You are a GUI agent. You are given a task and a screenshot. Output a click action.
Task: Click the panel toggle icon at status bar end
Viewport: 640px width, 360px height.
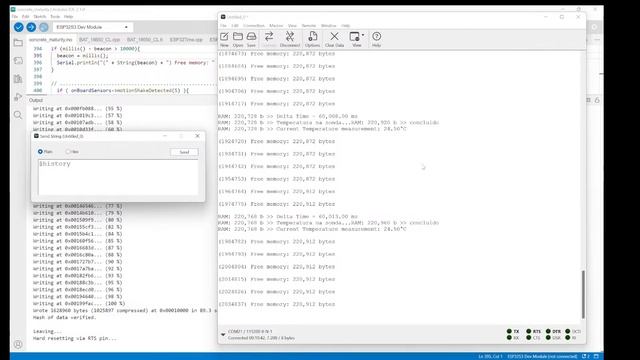click(x=596, y=356)
